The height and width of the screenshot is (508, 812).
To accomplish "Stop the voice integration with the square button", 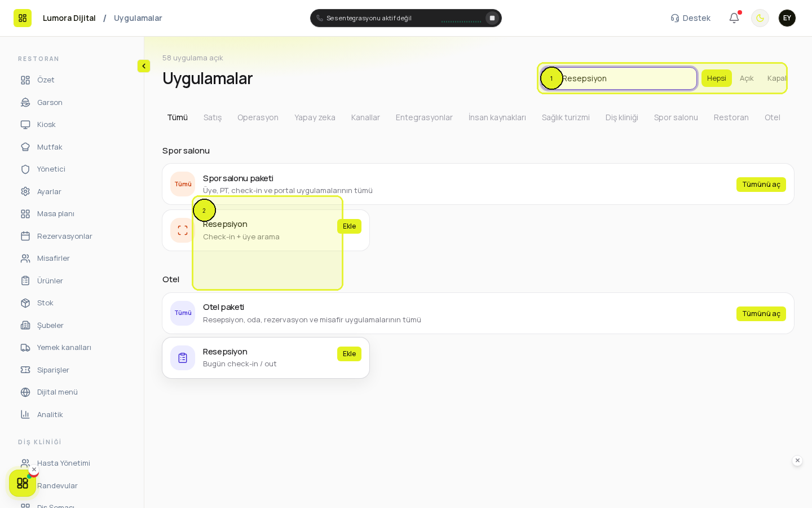I will click(492, 18).
